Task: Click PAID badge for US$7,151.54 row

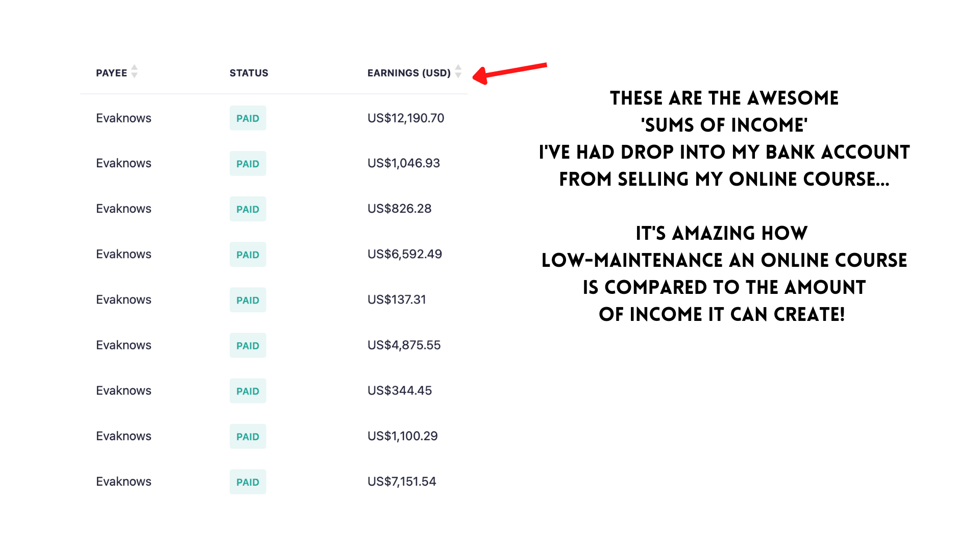Action: pos(248,482)
